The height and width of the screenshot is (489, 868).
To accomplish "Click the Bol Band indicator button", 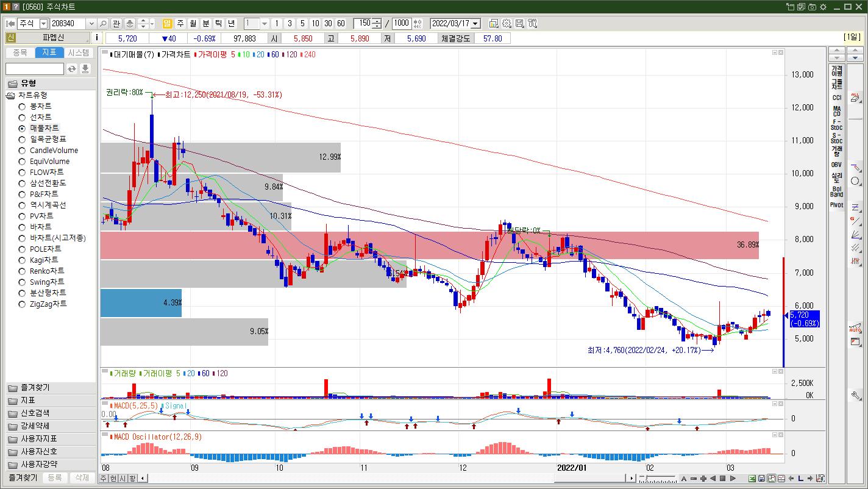I will pos(836,191).
